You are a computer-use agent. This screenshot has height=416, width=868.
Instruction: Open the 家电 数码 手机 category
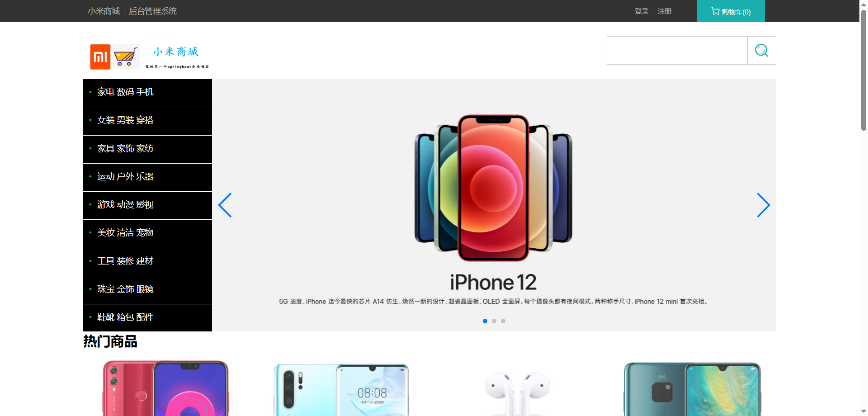click(x=147, y=93)
